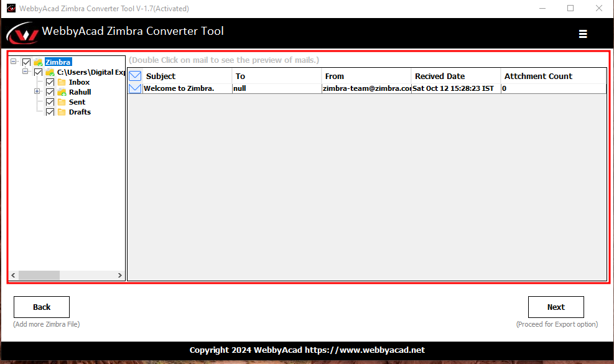Image resolution: width=614 pixels, height=364 pixels.
Task: Select the Sent folder label
Action: (77, 102)
